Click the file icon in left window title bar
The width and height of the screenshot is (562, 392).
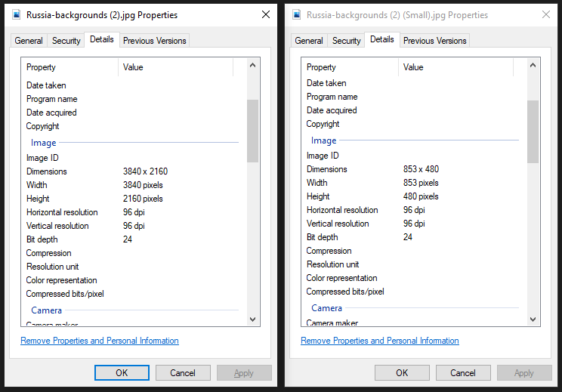coord(16,14)
